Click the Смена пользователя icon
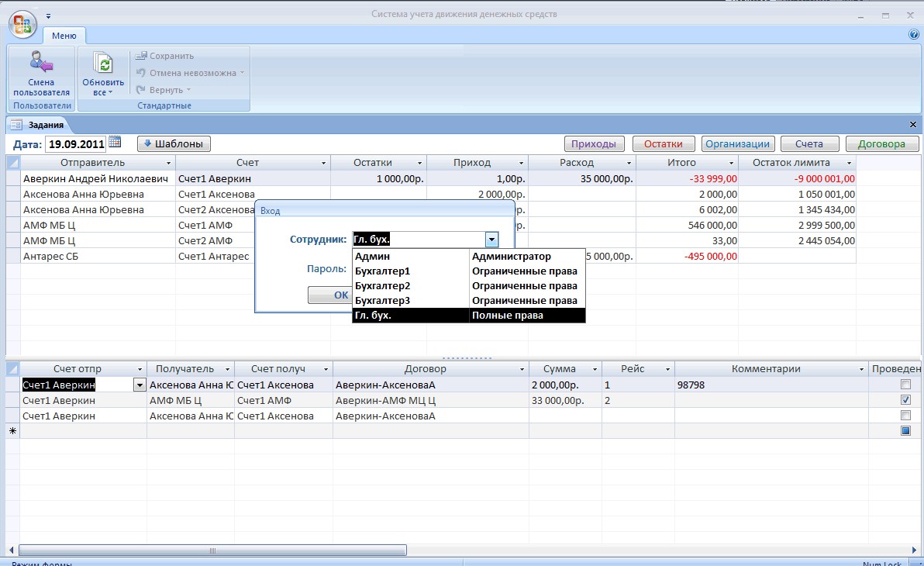This screenshot has width=924, height=566. 41,63
